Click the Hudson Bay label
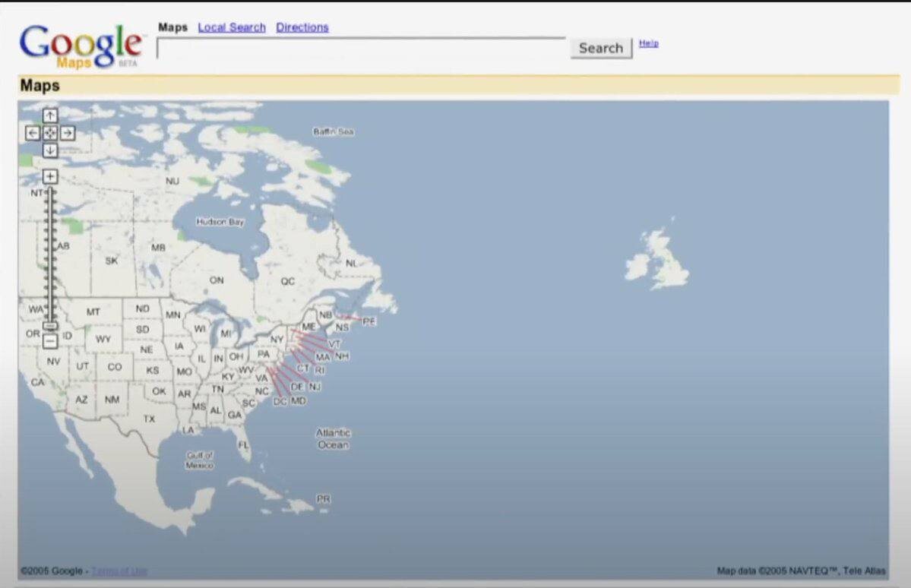The image size is (911, 588). tap(220, 222)
